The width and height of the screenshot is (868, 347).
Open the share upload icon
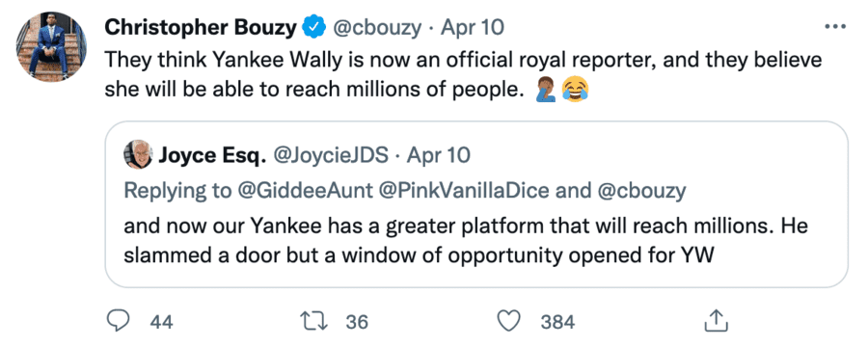(714, 320)
